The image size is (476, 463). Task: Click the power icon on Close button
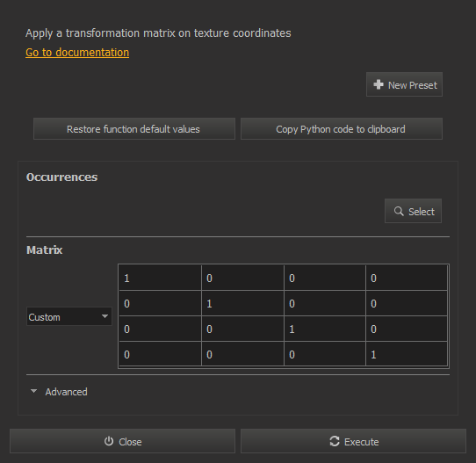pyautogui.click(x=109, y=441)
